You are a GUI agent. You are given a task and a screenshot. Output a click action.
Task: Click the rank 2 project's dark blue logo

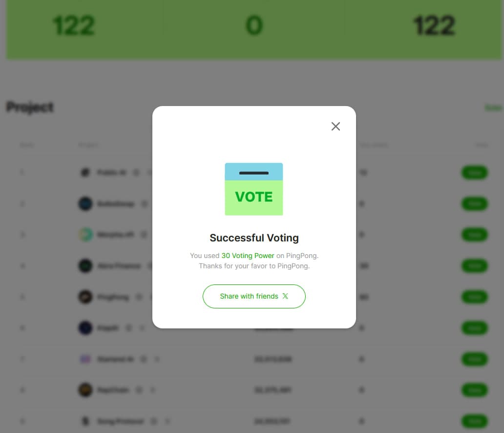85,204
